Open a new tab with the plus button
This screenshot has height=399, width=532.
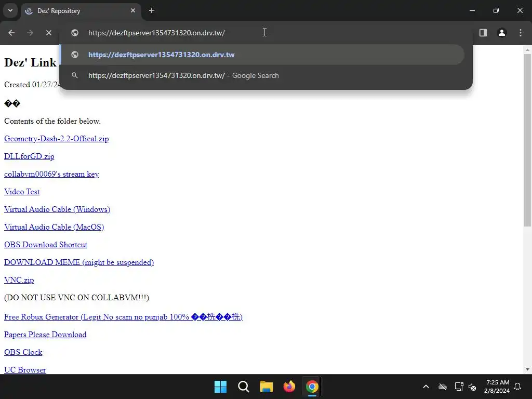point(152,10)
